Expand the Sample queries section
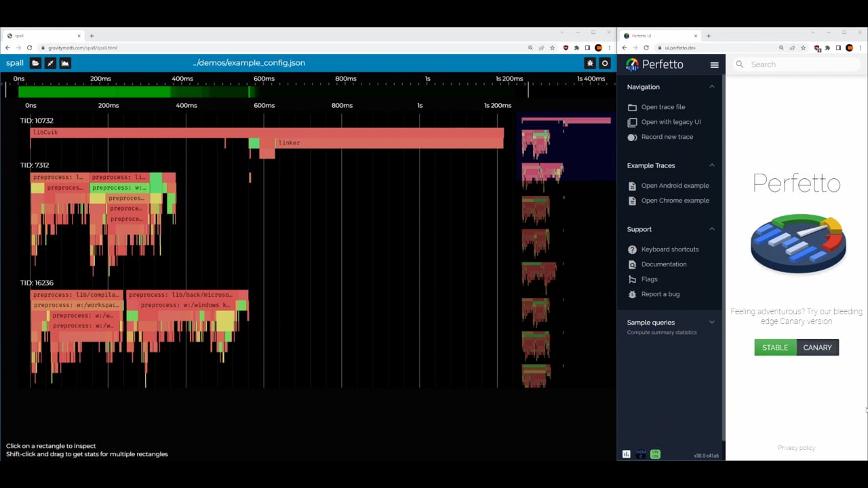Screen dimensions: 868x488 pos(711,323)
